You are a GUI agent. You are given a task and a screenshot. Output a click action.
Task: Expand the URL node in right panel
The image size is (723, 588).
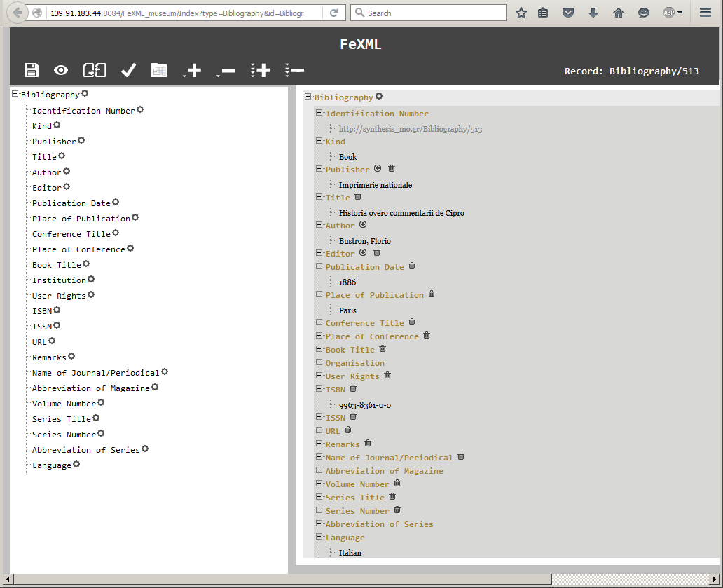pos(319,430)
